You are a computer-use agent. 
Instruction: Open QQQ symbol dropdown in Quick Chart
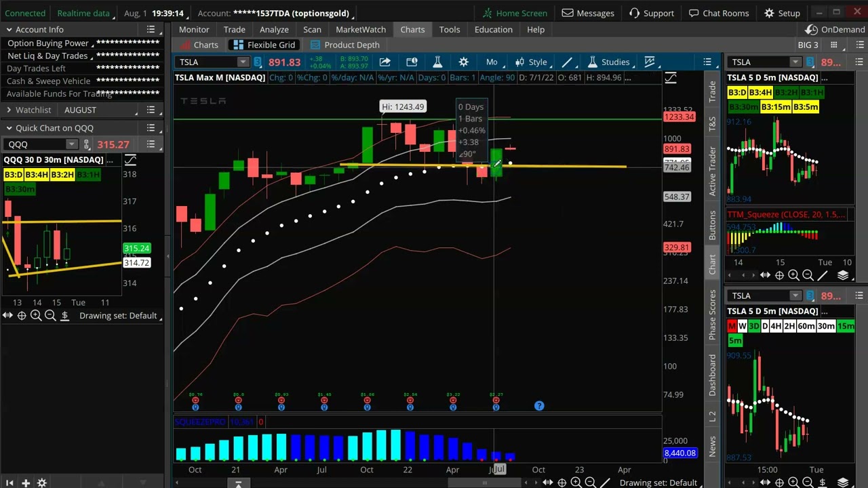coord(72,144)
